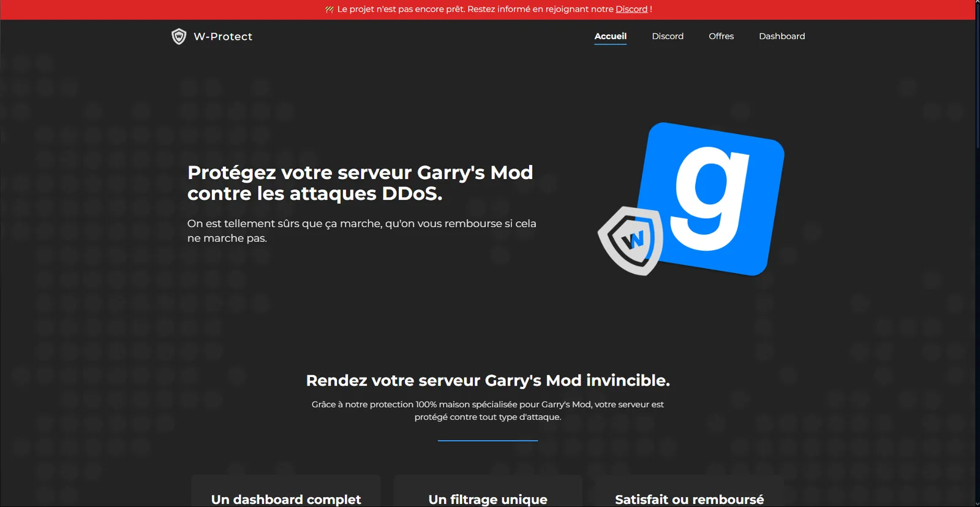Click the W-Protect brand name text
This screenshot has width=980, height=507.
coord(223,37)
